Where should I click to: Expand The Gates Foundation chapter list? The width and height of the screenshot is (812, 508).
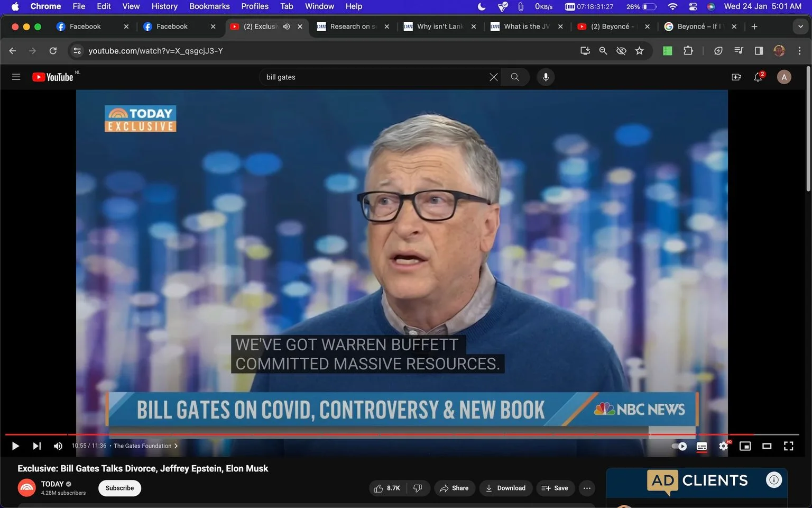pyautogui.click(x=145, y=446)
